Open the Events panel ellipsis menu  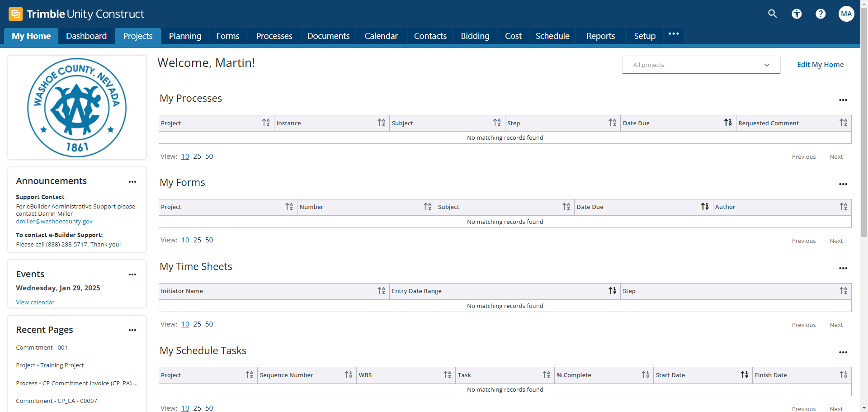point(132,275)
